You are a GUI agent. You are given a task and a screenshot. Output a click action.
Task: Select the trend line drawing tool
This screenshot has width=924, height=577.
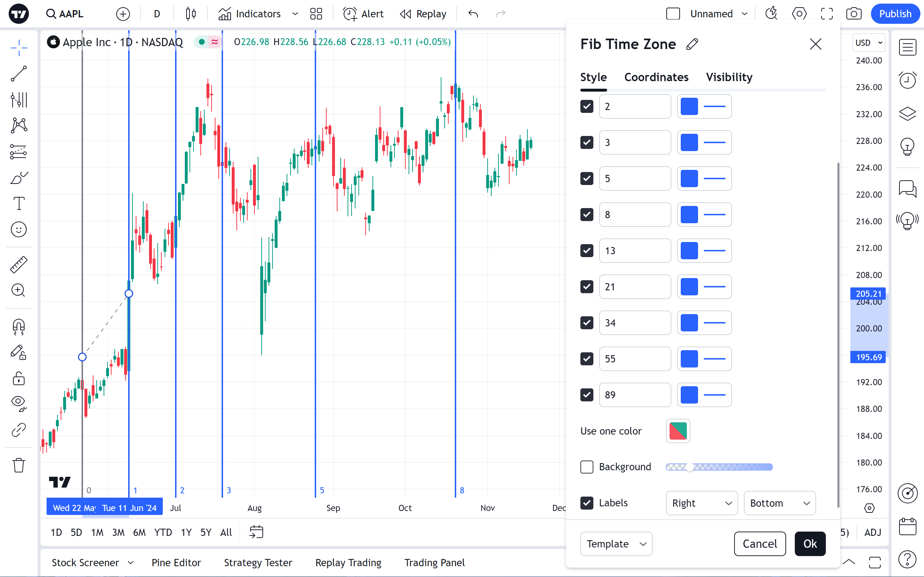(18, 74)
